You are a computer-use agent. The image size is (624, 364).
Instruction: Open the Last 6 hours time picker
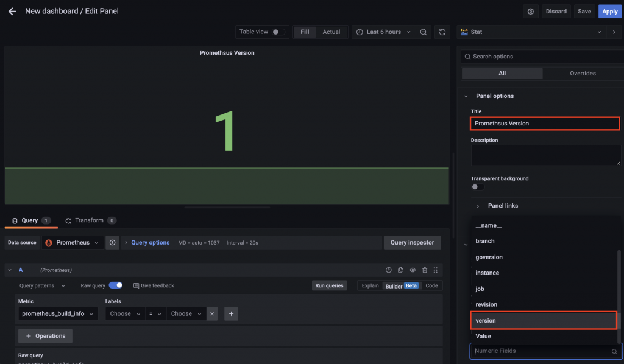(x=384, y=32)
